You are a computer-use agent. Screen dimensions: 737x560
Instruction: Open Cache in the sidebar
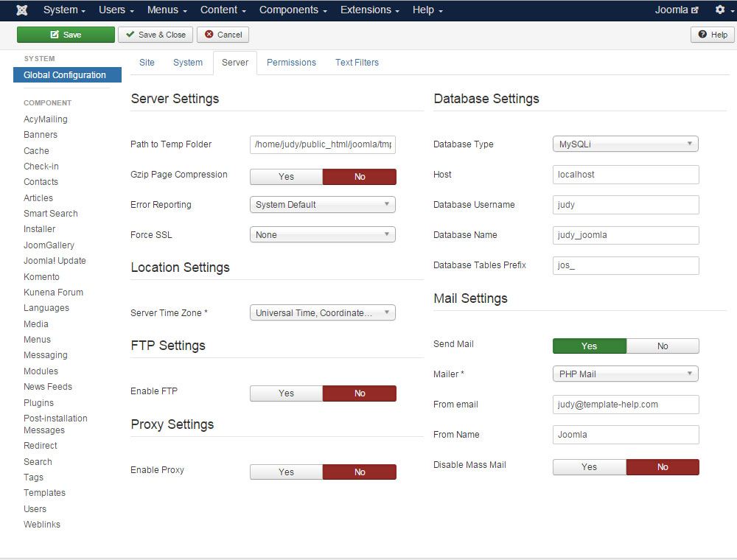point(36,151)
